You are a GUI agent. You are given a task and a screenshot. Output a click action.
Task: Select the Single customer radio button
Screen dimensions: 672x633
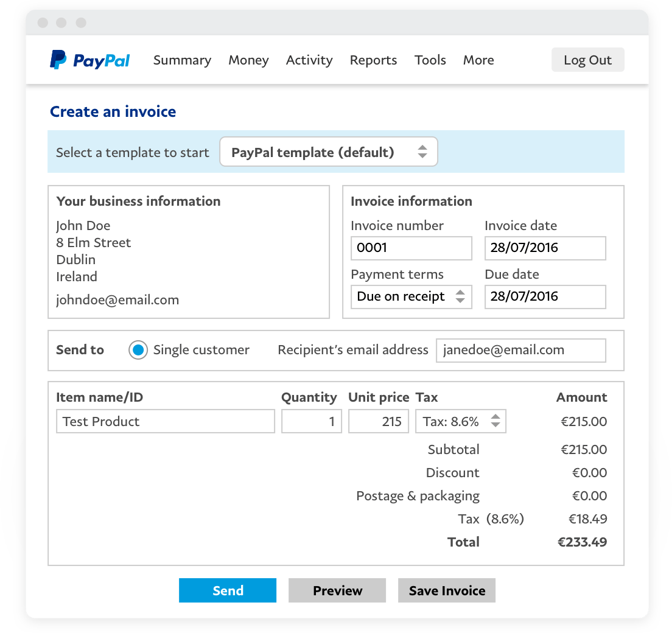point(138,350)
